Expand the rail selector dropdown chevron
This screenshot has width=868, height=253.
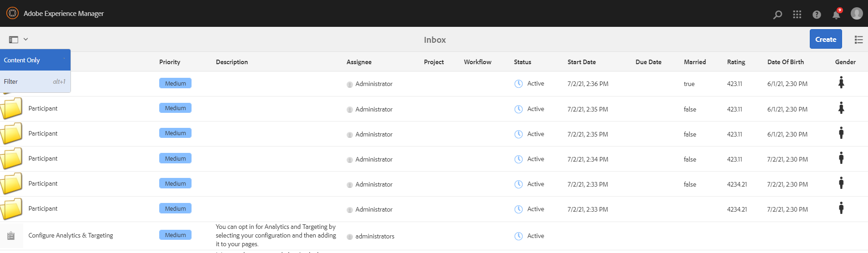click(x=26, y=40)
